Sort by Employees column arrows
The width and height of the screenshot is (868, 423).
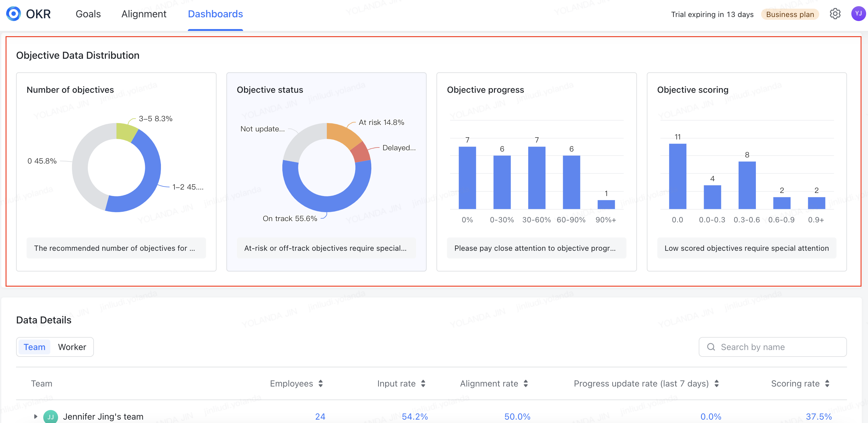pos(320,383)
